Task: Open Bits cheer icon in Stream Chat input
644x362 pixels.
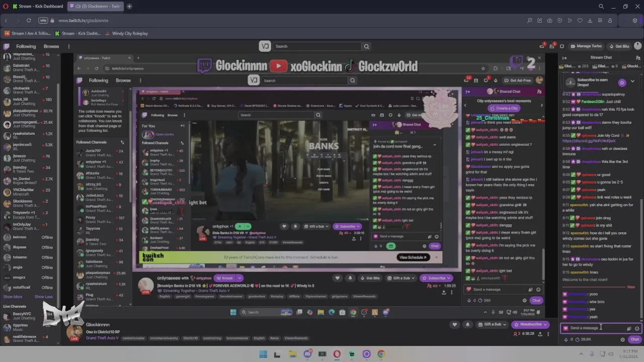Action: pyautogui.click(x=629, y=328)
